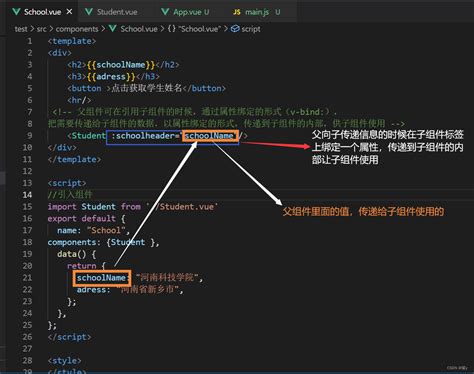Open the 'test' breadcrumb folder
Viewport: 474px width, 374px height.
pos(21,29)
